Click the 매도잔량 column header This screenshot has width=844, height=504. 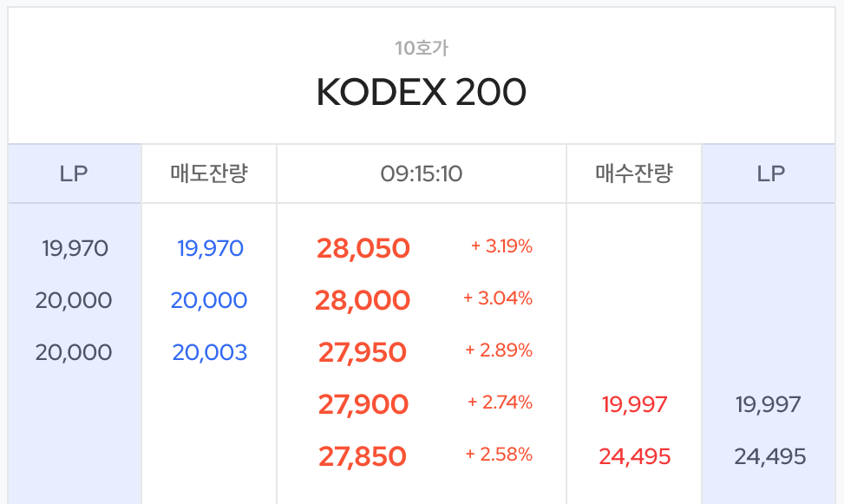pos(209,173)
